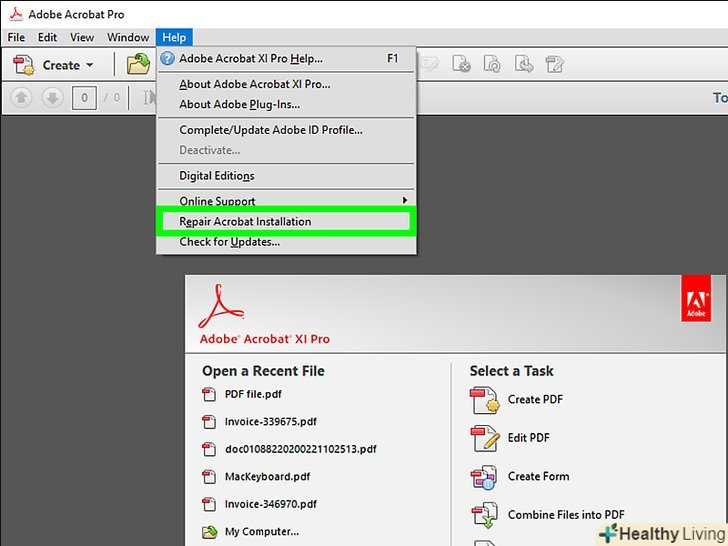Click My Computer link
728x546 pixels.
click(262, 532)
